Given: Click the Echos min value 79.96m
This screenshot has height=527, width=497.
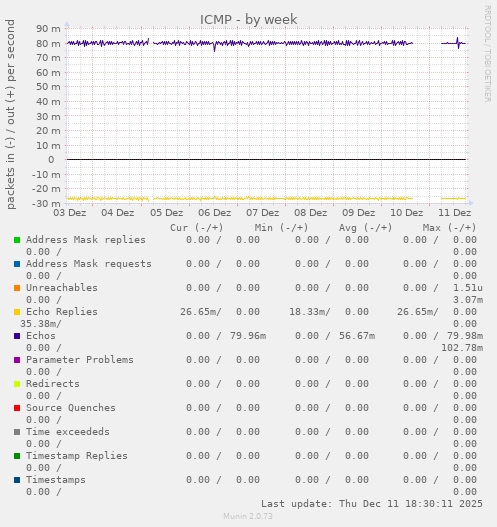Looking at the screenshot, I should tap(248, 336).
